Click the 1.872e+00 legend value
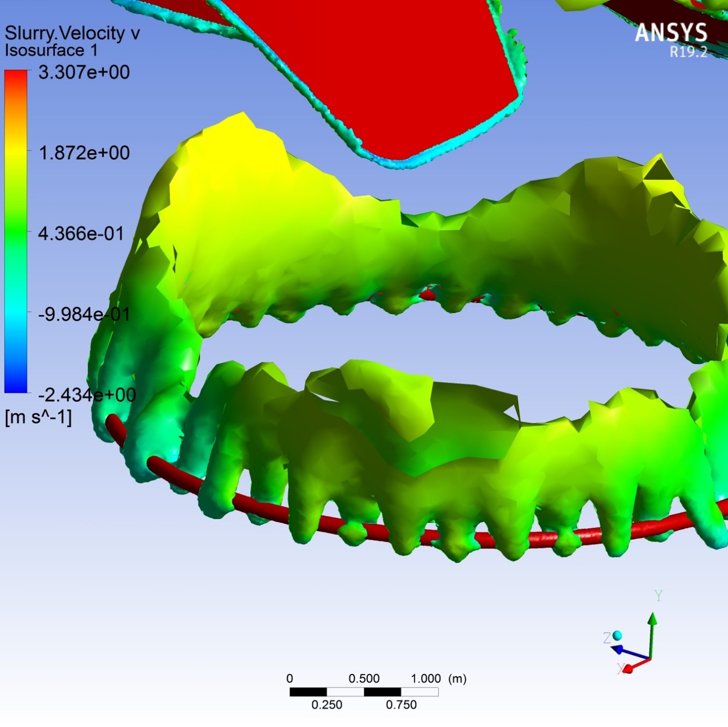Viewport: 728px width, 727px height. pyautogui.click(x=84, y=153)
